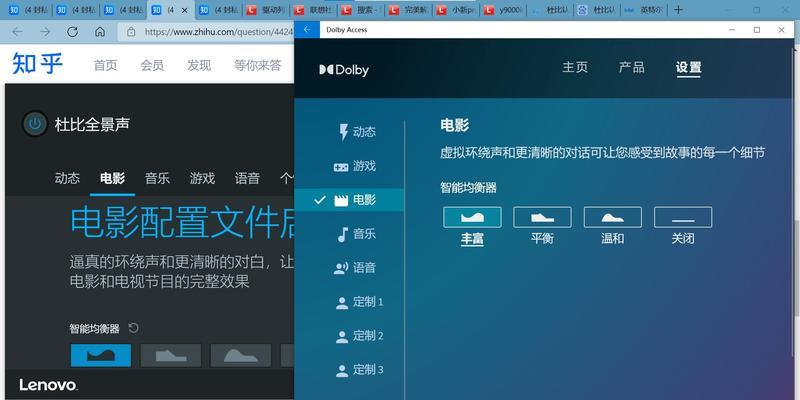
Task: Open 发现 on Zhihu navigation
Action: tap(199, 65)
